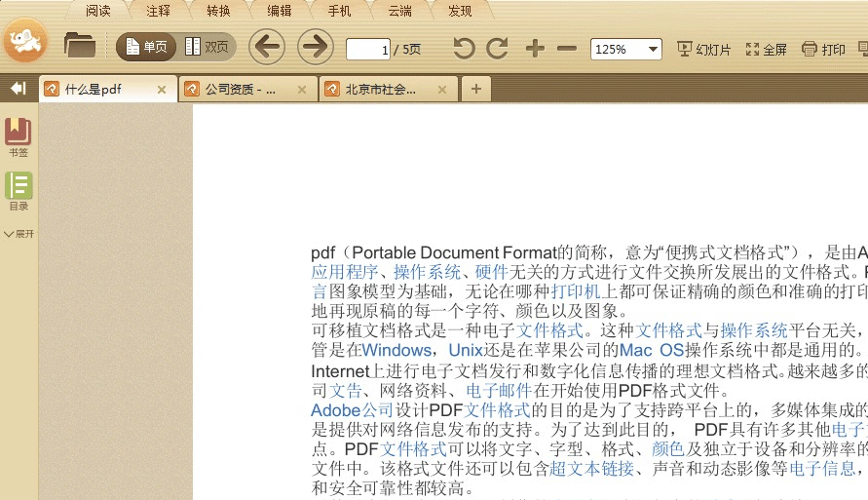The width and height of the screenshot is (868, 500).
Task: Follow the 硬件 link
Action: (x=491, y=272)
